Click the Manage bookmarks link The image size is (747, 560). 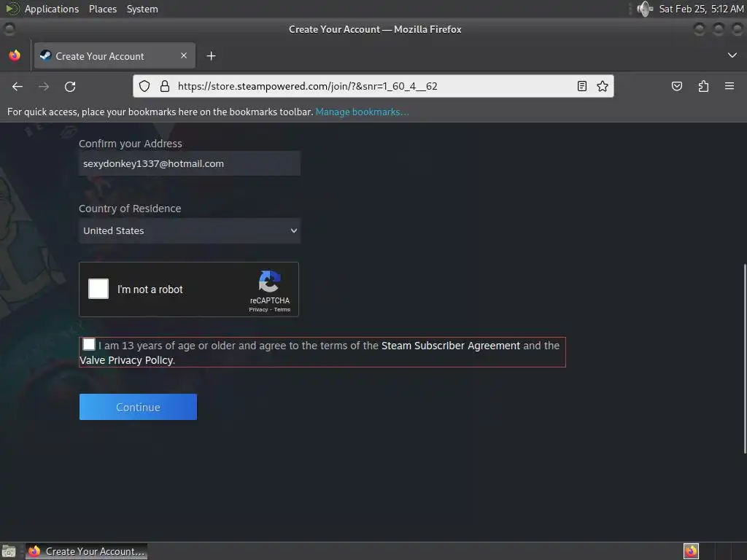pos(362,112)
